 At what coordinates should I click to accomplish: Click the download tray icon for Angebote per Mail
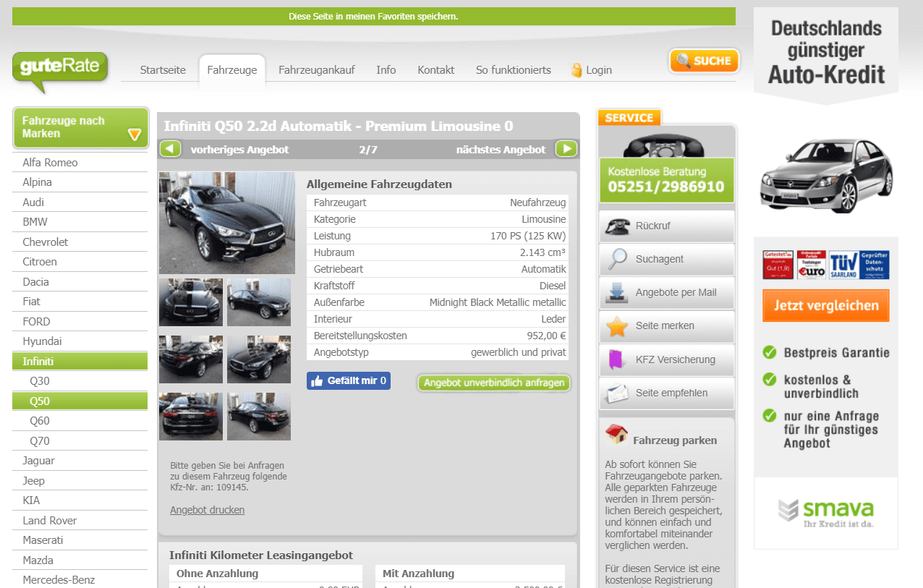[x=617, y=292]
